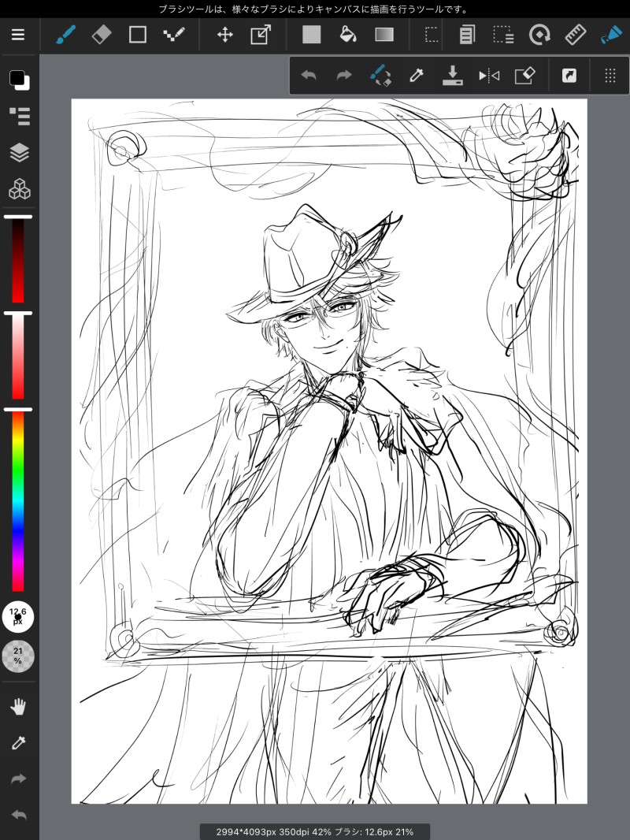Open the selection options menu icon
The image size is (630, 840).
pyautogui.click(x=503, y=35)
